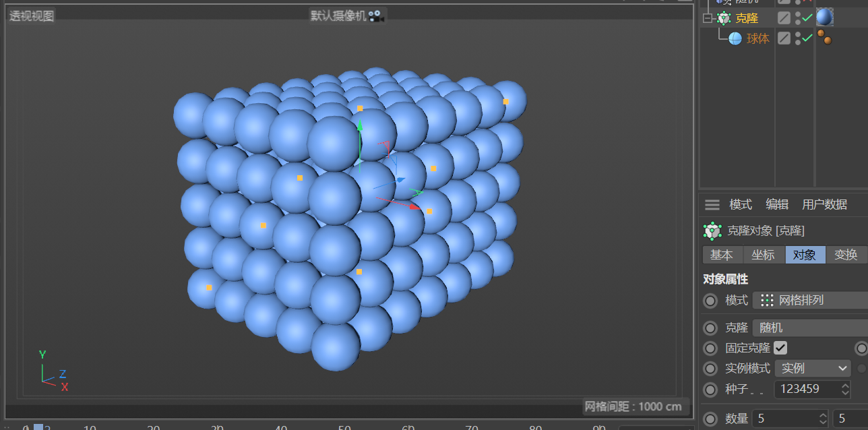Click the green Y axis arrow of the gizmo
The image size is (868, 430).
(x=360, y=125)
